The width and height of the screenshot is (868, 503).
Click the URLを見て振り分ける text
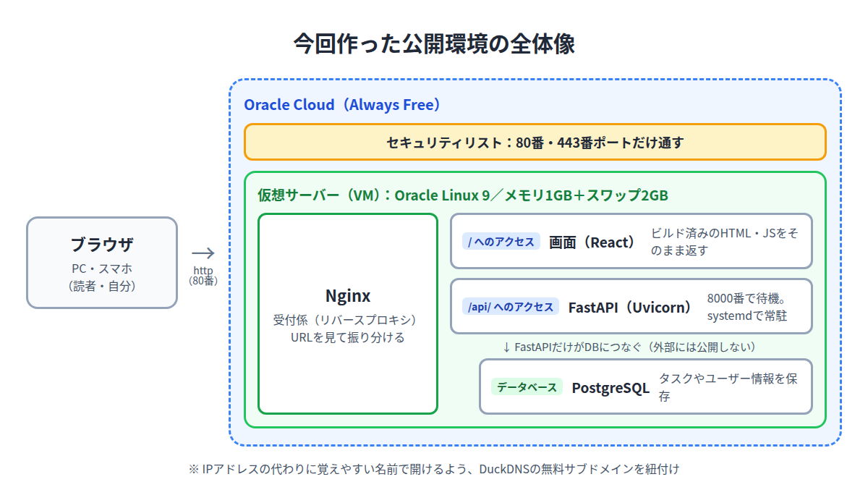coord(348,337)
